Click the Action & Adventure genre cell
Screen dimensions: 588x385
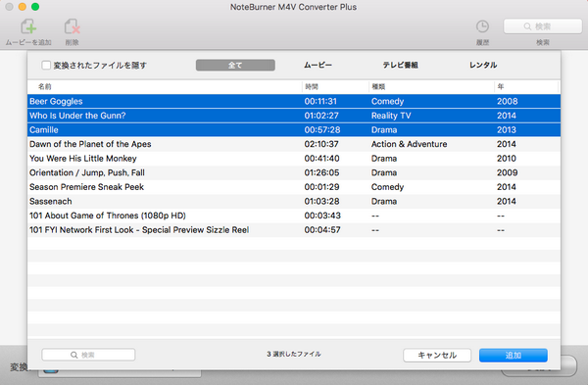pos(409,144)
